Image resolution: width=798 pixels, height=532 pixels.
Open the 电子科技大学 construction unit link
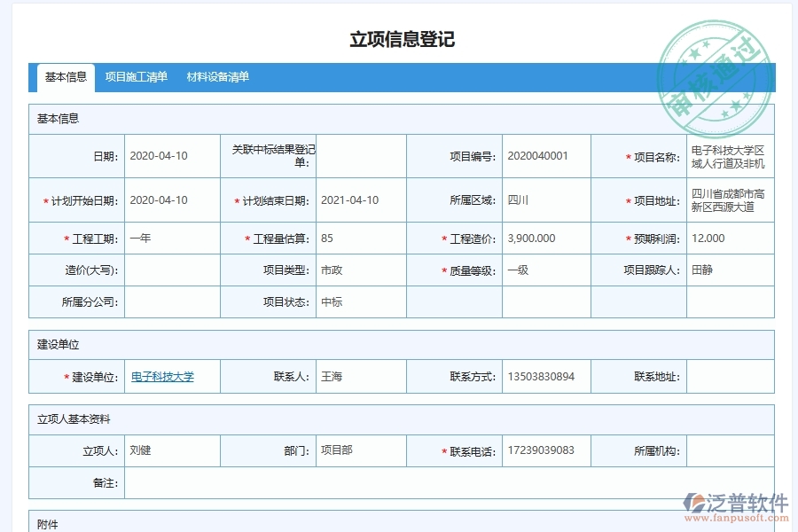click(163, 376)
